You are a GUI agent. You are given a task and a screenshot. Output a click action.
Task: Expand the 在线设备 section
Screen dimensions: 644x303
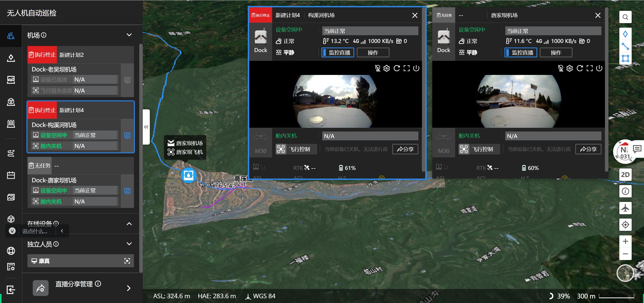[129, 224]
